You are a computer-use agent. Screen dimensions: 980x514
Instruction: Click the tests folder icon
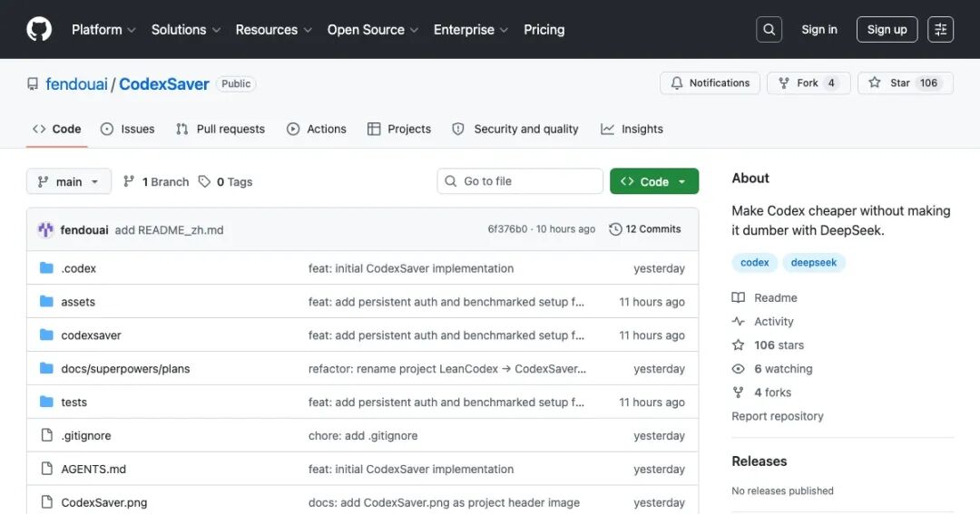coord(46,402)
